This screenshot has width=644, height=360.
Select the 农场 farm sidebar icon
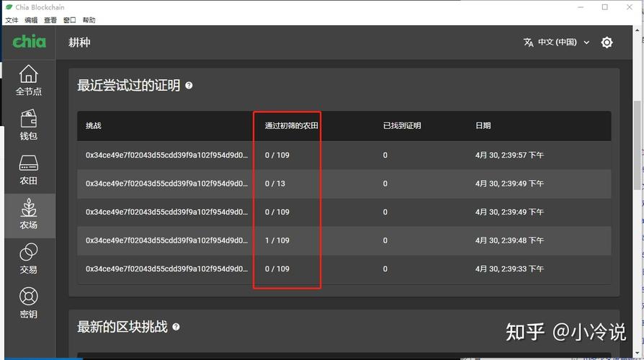(28, 215)
